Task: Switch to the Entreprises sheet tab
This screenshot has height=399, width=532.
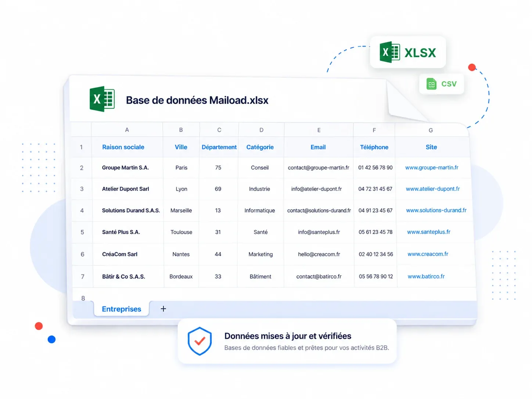Action: coord(122,309)
